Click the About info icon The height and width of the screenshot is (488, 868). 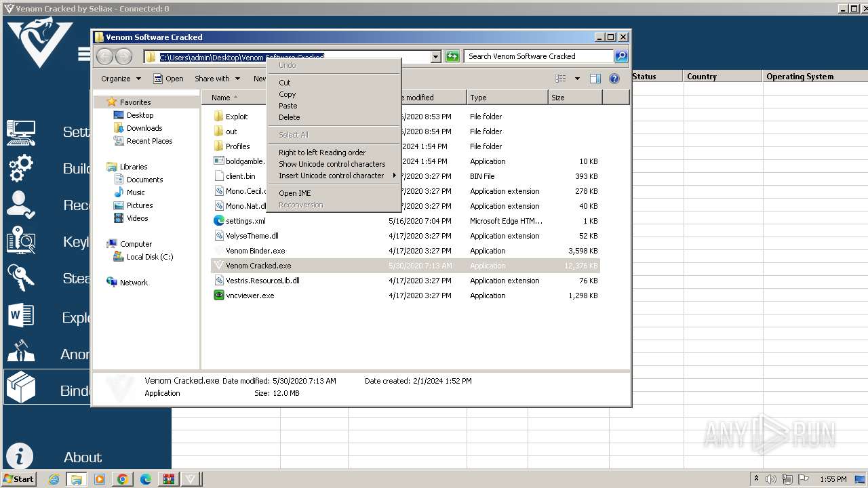(x=20, y=457)
